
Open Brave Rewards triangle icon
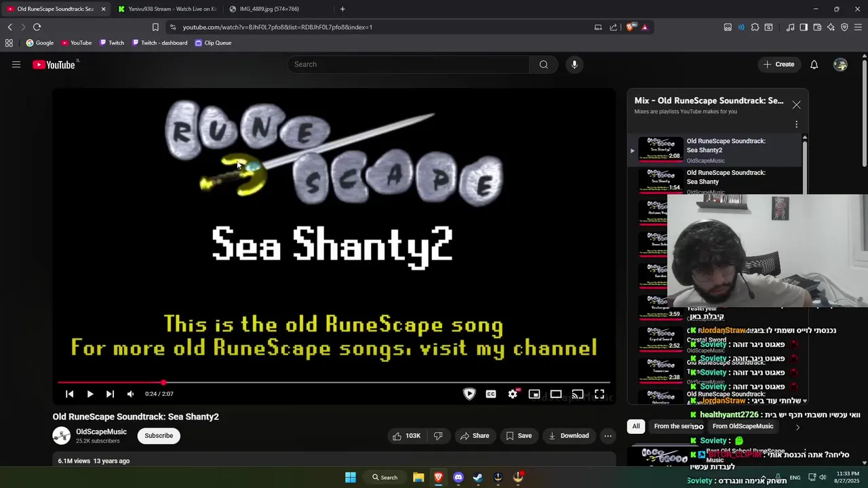(x=644, y=27)
